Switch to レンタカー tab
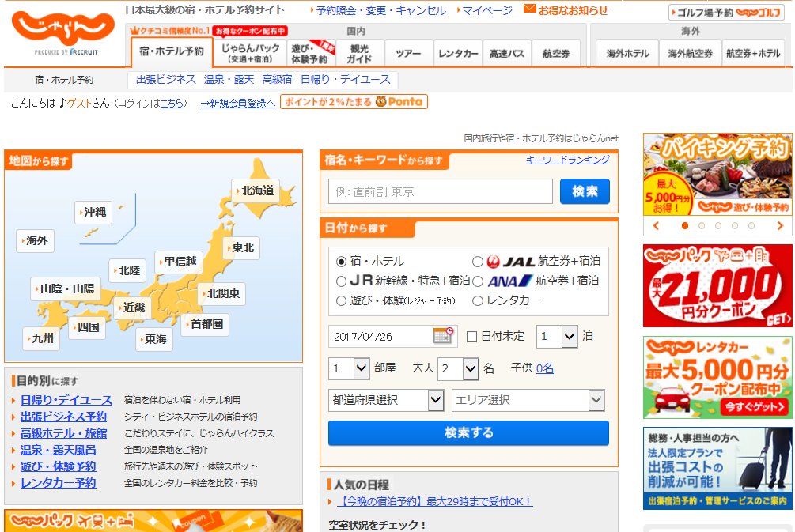 [x=458, y=53]
